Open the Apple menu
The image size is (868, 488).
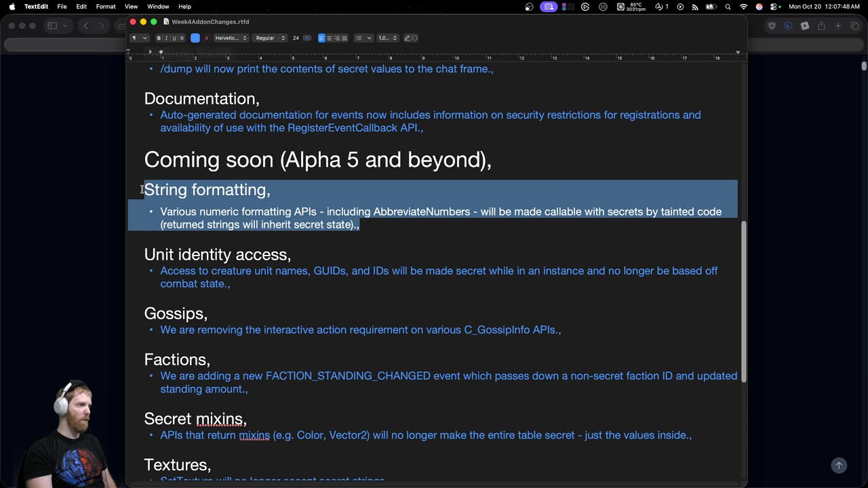click(12, 6)
